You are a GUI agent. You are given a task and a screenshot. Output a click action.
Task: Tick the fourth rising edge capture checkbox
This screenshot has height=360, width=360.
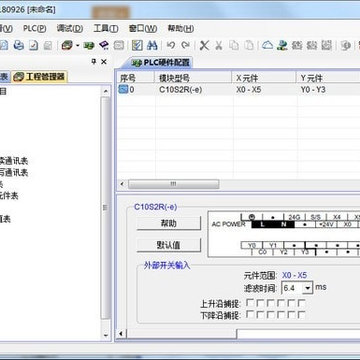point(281,303)
